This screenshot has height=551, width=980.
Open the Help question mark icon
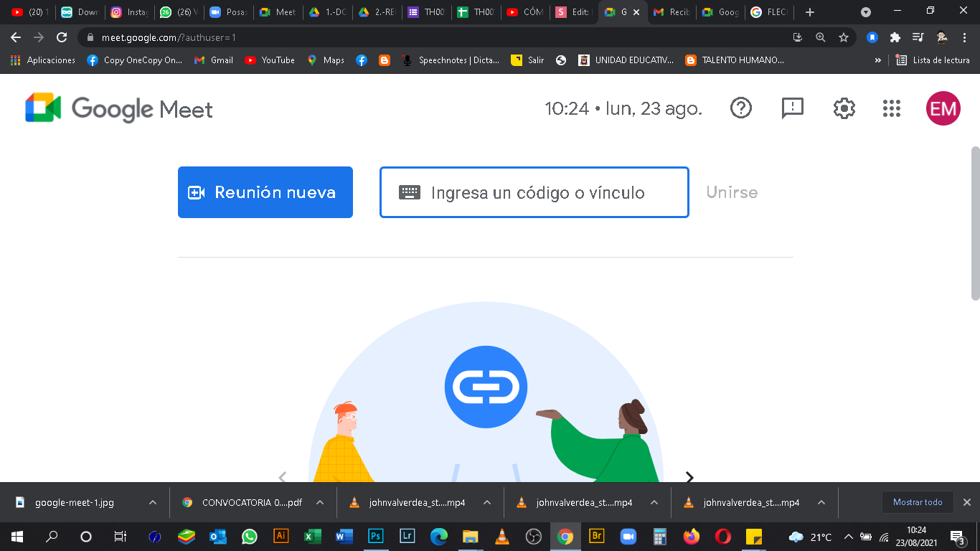(741, 108)
